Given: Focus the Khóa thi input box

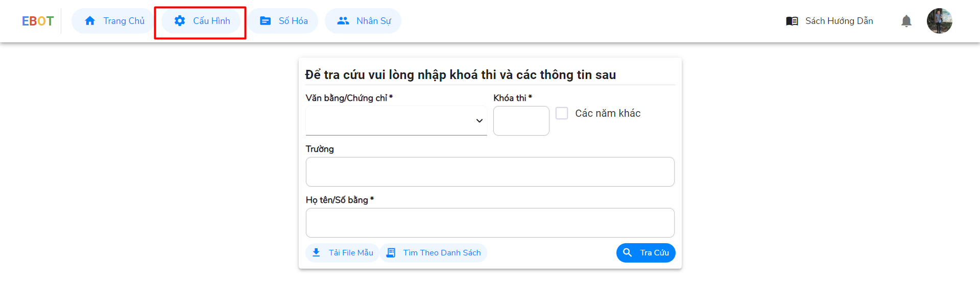Looking at the screenshot, I should coord(521,121).
